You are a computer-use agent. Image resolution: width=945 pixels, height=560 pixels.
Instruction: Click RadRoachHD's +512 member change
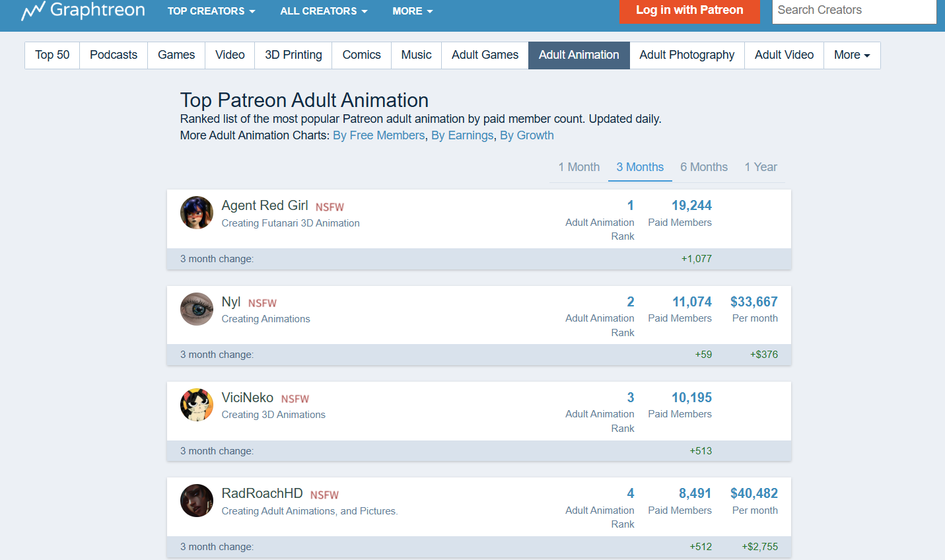pos(701,547)
